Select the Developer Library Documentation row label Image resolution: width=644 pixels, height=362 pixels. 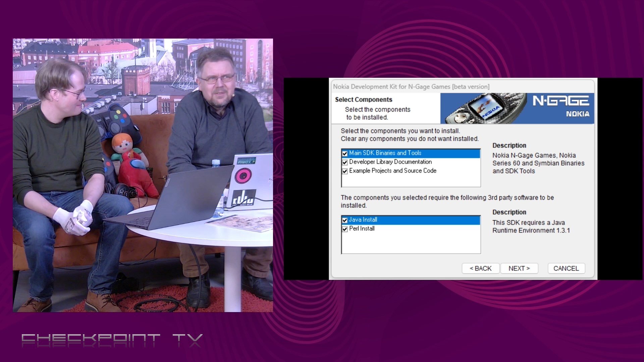click(x=390, y=162)
